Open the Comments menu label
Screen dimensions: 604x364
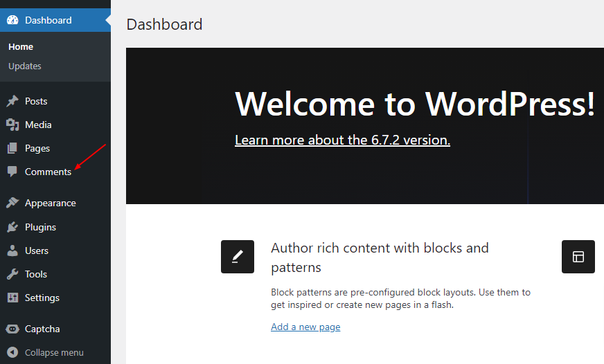coord(48,172)
